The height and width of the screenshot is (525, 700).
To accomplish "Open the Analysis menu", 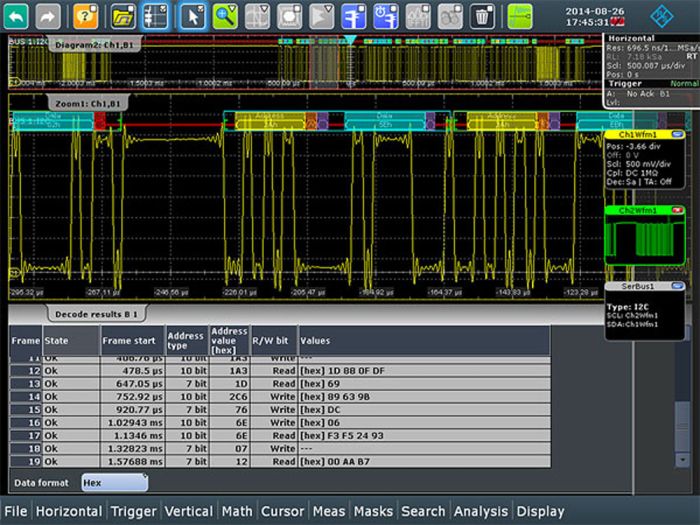I will 481,511.
